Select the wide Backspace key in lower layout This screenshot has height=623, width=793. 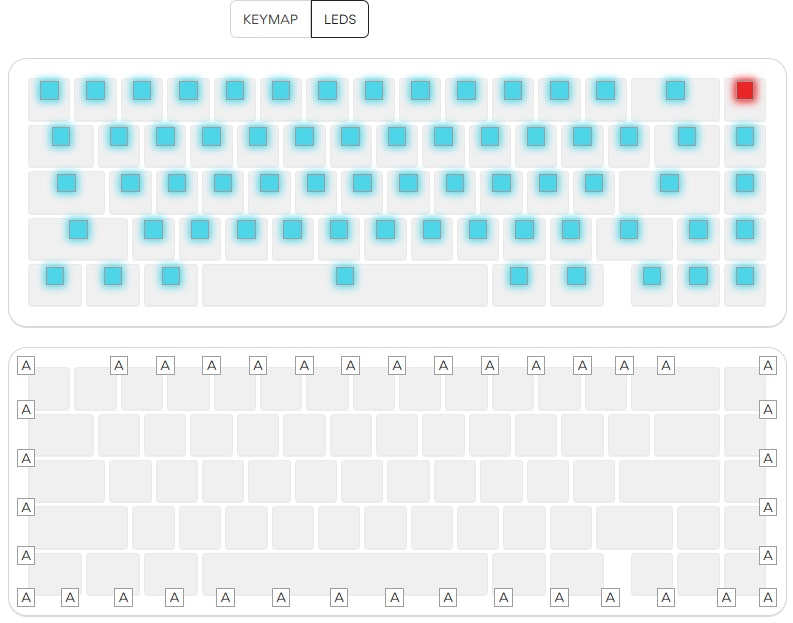675,388
